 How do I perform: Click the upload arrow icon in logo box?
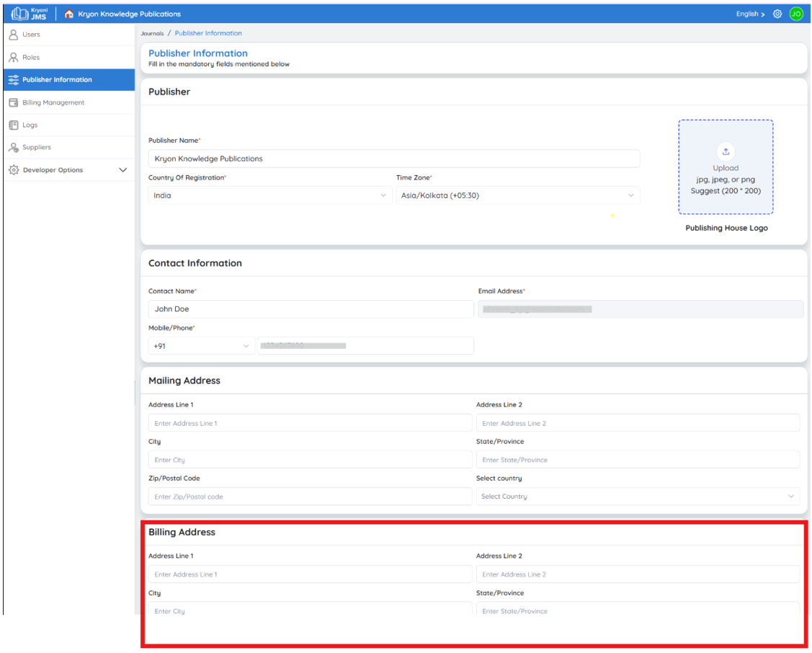(726, 151)
